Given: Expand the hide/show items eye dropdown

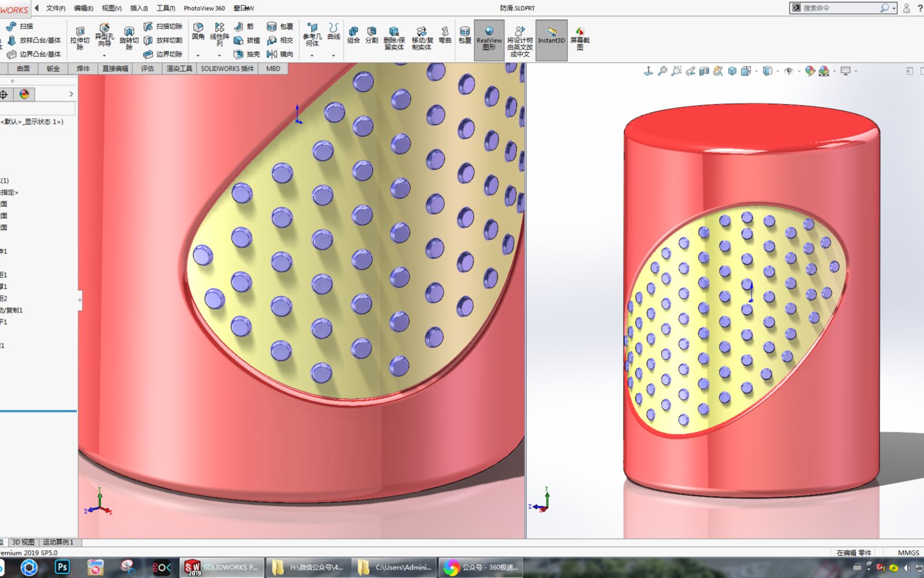Looking at the screenshot, I should point(799,71).
